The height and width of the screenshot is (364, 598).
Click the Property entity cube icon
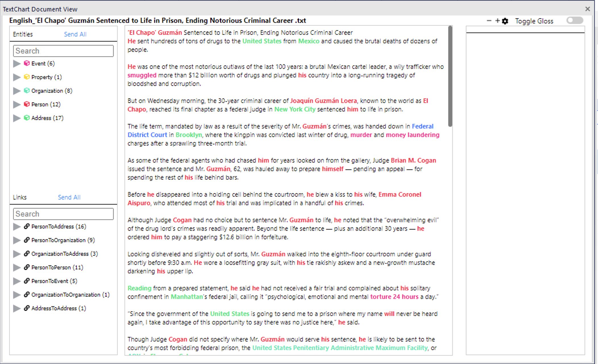(27, 77)
